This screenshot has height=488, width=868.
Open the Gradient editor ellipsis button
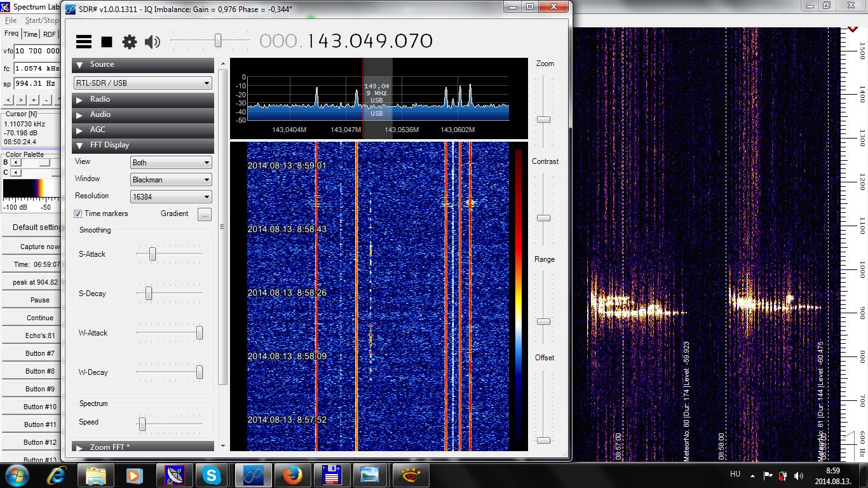coord(204,214)
